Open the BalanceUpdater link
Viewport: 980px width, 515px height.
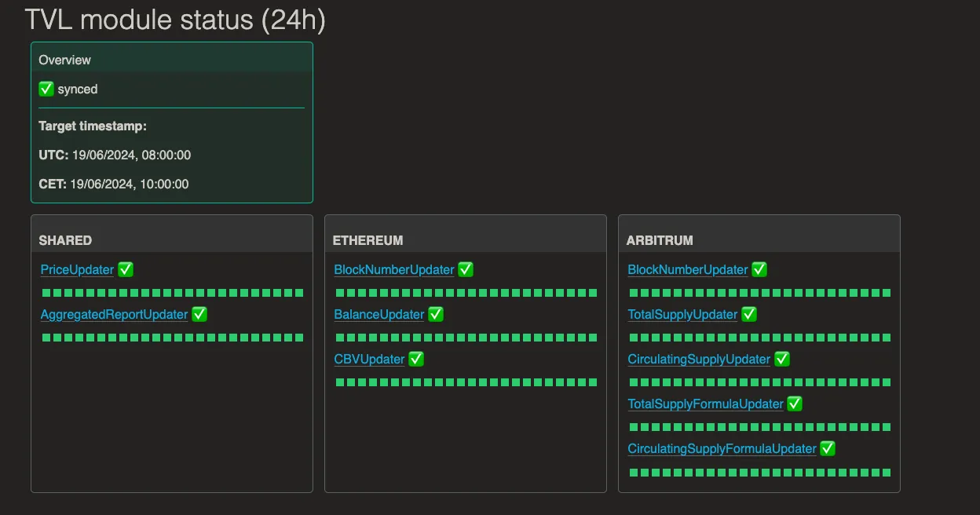click(379, 314)
